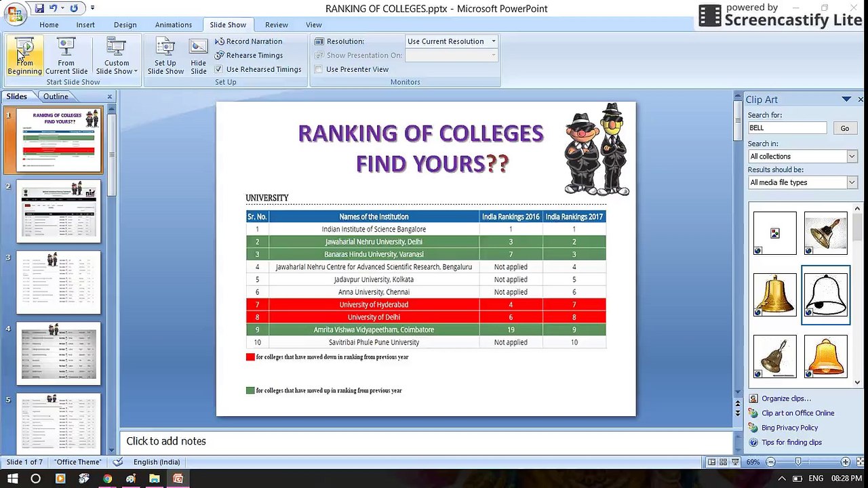Zoom out with the minus button
Screen dimensions: 868x488
coord(770,462)
